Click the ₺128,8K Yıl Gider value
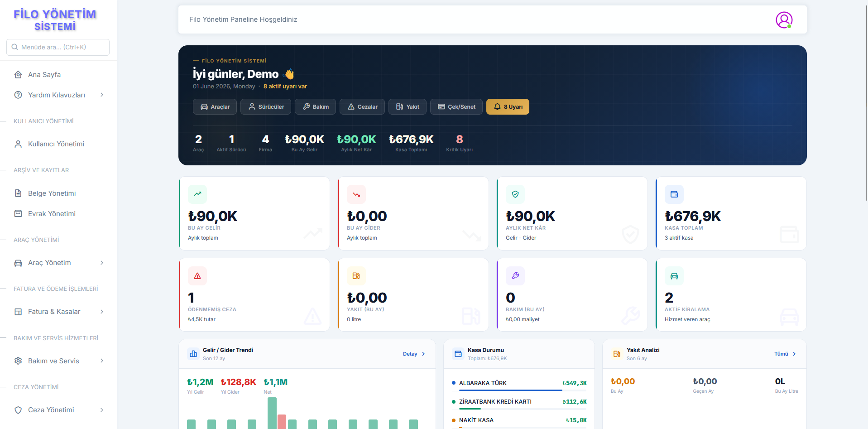This screenshot has width=868, height=429. [x=239, y=382]
